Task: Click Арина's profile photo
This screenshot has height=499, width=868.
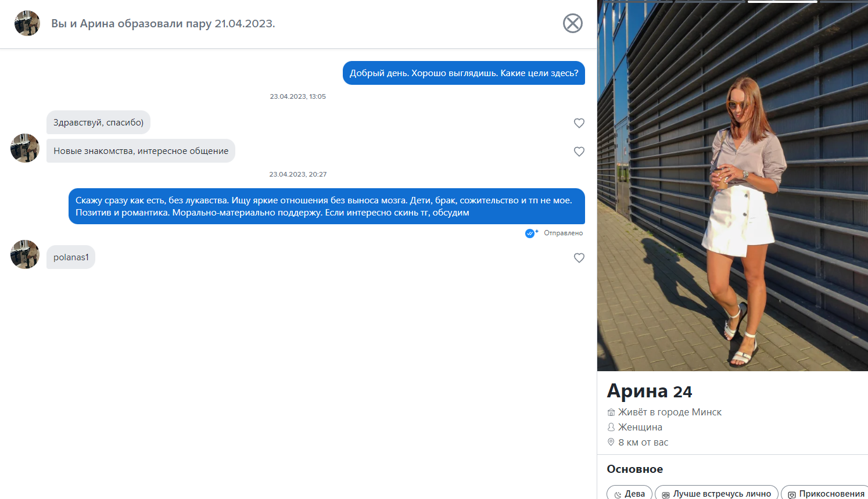Action: (733, 186)
